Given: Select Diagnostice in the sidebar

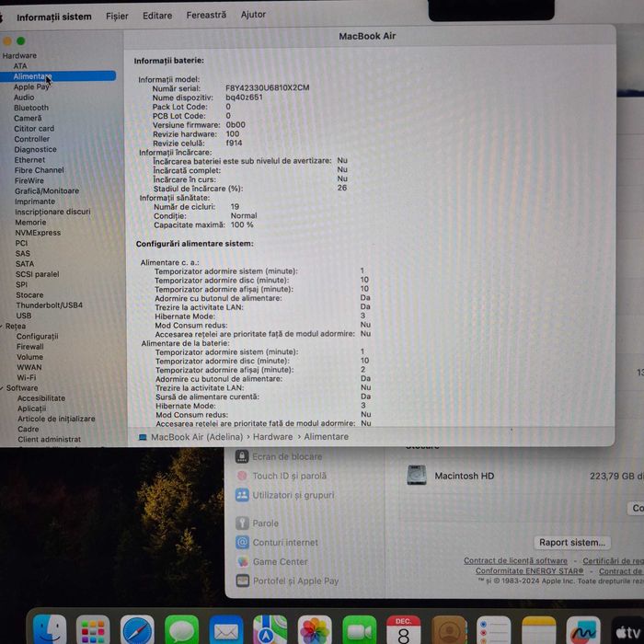Looking at the screenshot, I should (35, 149).
